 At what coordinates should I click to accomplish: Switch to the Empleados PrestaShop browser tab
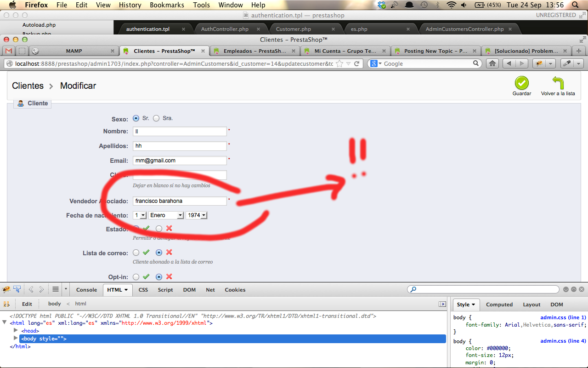255,51
